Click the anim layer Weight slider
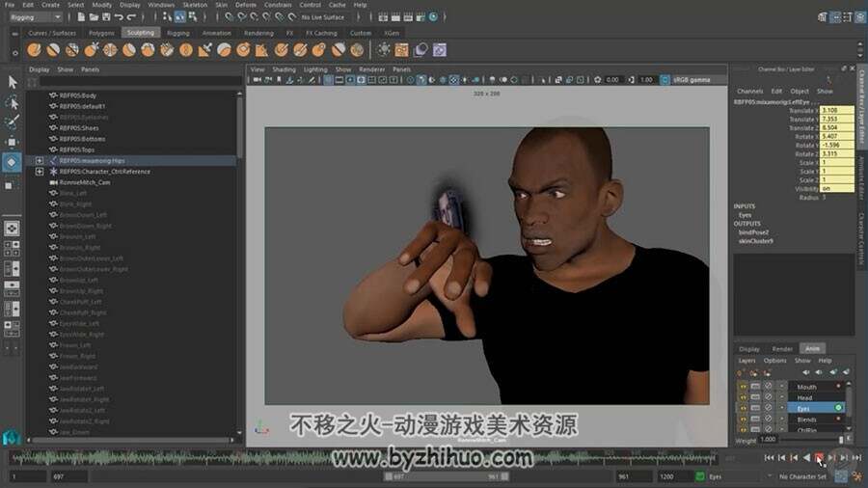Viewport: 868px width, 488px height. (x=811, y=440)
